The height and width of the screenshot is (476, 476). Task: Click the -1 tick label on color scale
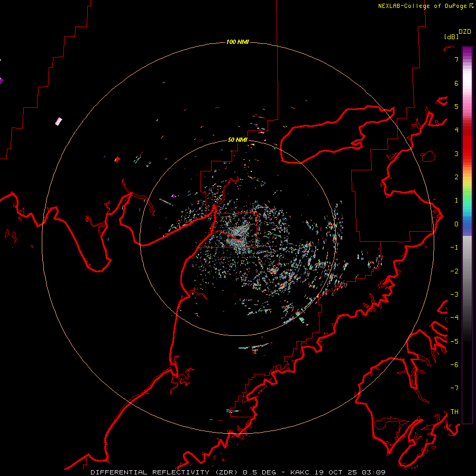pyautogui.click(x=454, y=248)
